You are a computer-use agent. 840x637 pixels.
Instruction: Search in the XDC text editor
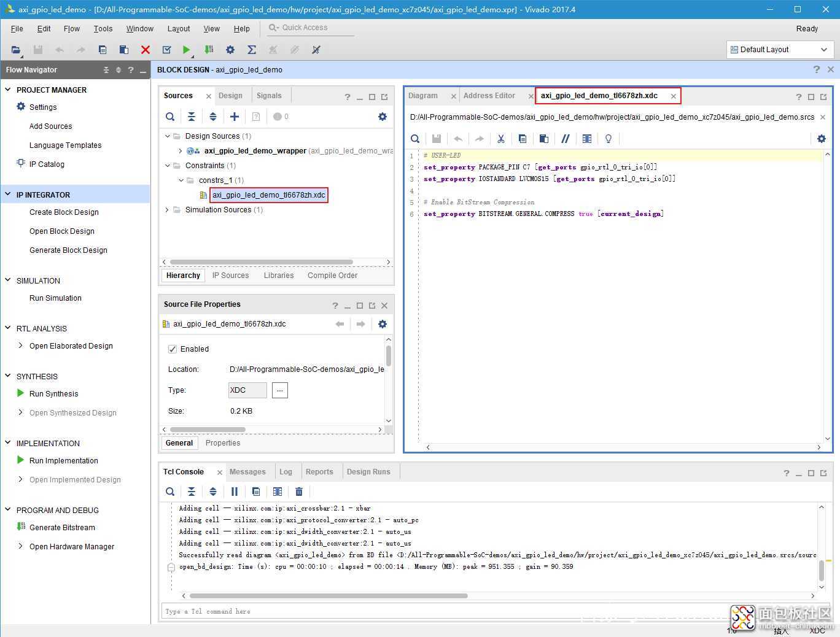[415, 139]
